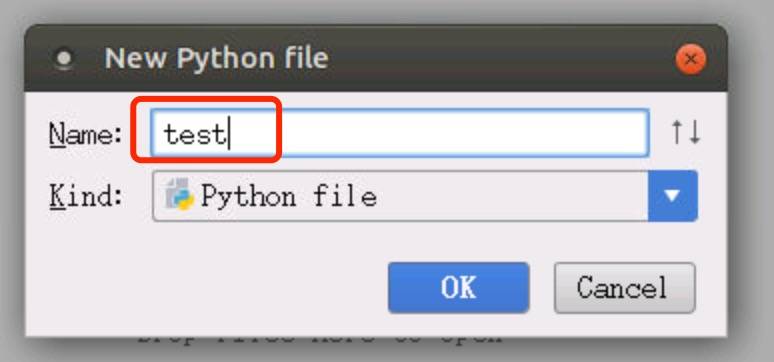The image size is (774, 362).
Task: Focus the Name input field
Action: pyautogui.click(x=400, y=133)
